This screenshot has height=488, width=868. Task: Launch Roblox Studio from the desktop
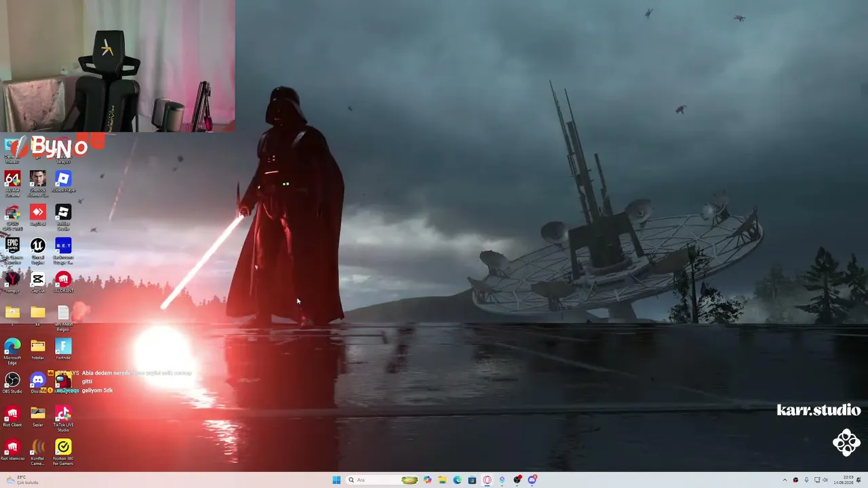[x=63, y=217]
